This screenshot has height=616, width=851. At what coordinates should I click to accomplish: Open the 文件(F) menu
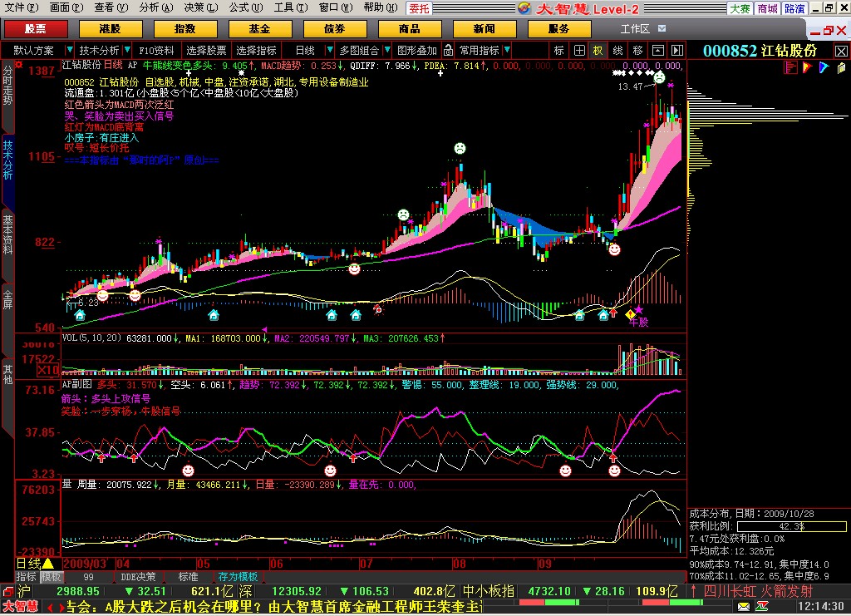[22, 7]
